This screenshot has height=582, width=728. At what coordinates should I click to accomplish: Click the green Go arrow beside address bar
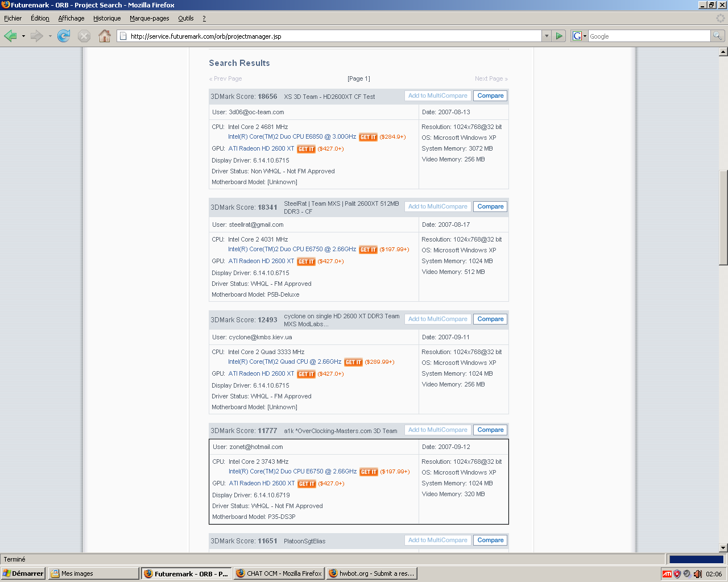(x=559, y=36)
